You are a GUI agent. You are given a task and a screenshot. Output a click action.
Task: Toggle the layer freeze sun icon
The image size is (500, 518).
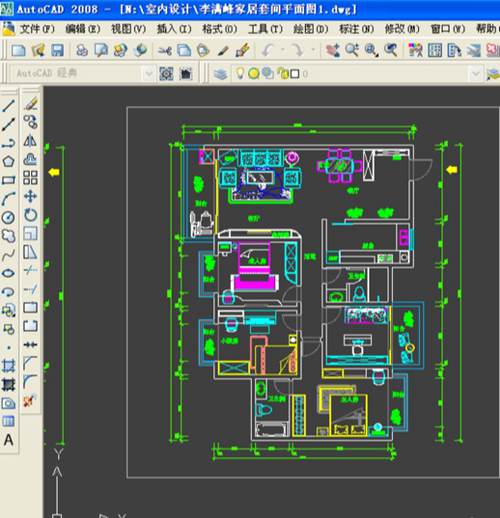click(x=254, y=74)
